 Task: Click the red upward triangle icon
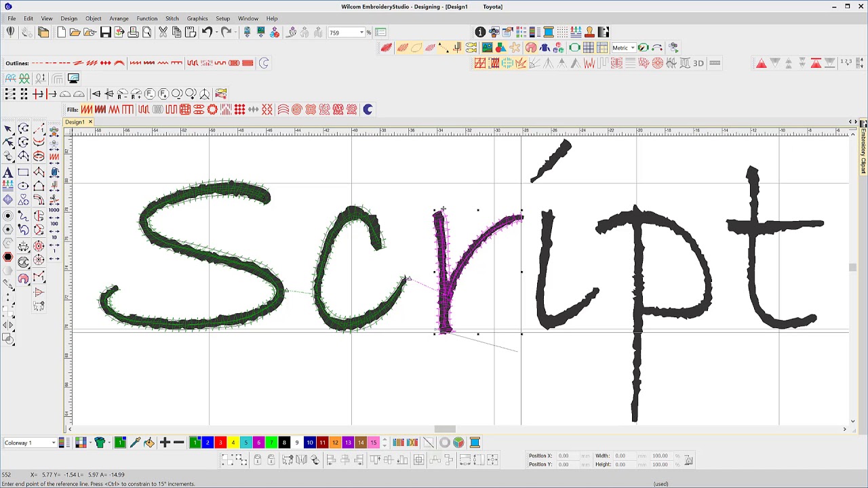[761, 63]
